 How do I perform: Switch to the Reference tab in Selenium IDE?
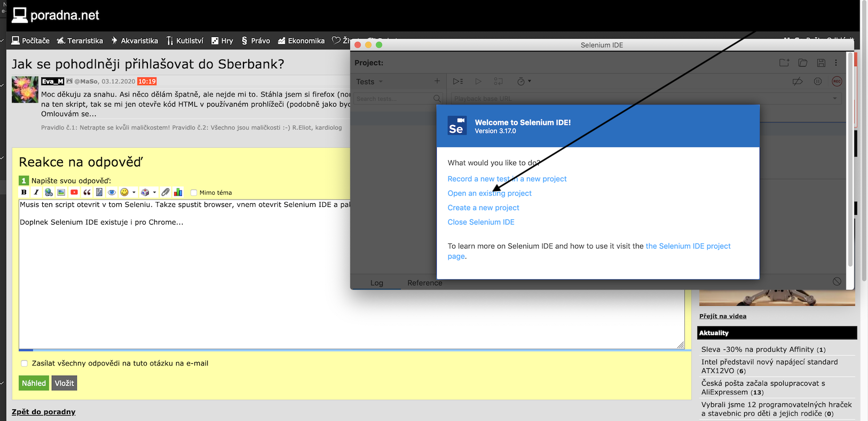[x=424, y=283]
